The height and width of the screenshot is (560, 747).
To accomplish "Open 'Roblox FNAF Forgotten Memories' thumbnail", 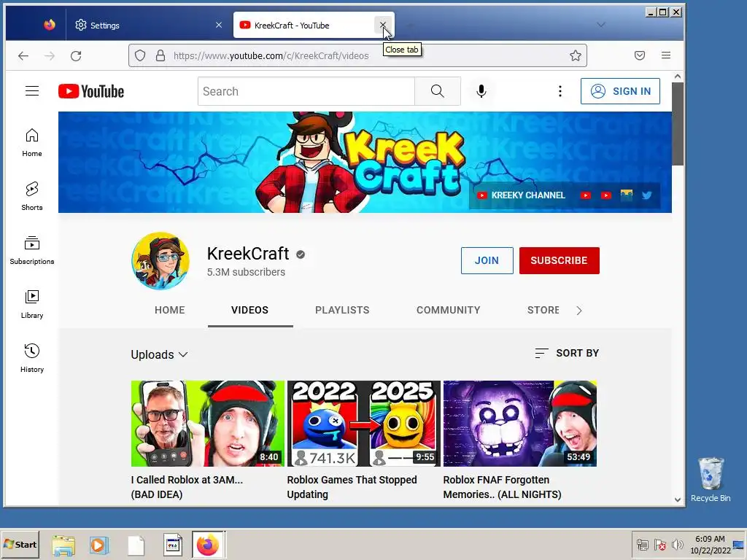I will pos(519,424).
